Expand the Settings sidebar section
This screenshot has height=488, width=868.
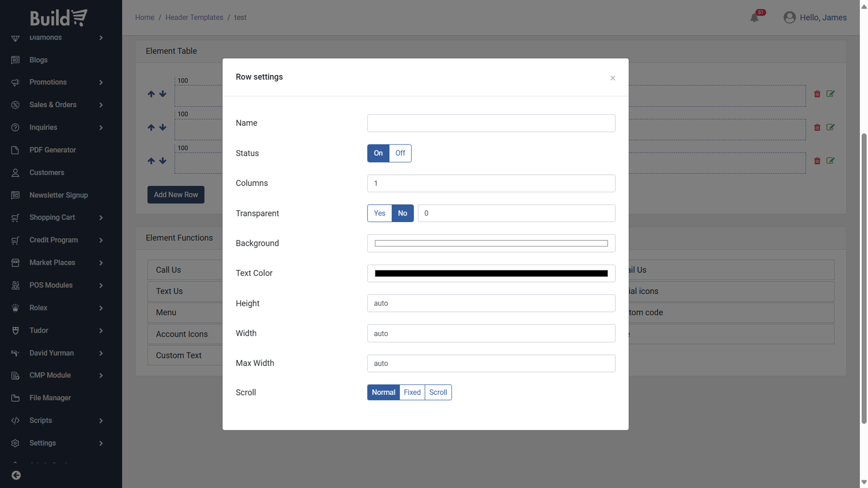tap(101, 443)
